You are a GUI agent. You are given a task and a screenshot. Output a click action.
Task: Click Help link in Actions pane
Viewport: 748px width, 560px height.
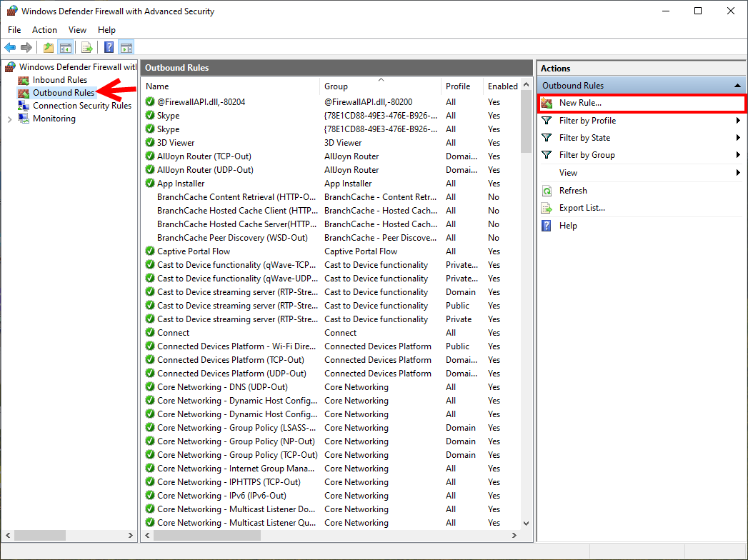568,226
